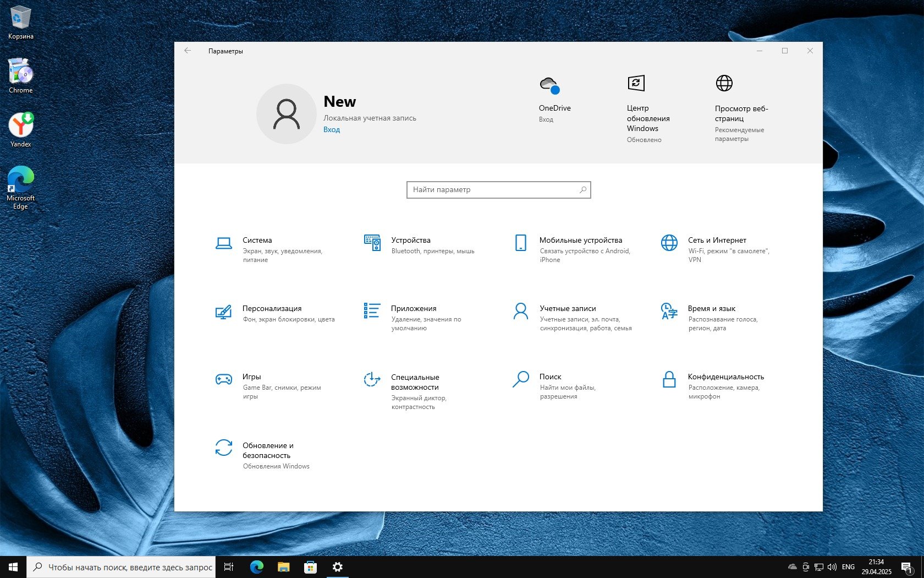Open the Игры gamepad icon
Screen dimensions: 924x578
(x=223, y=379)
